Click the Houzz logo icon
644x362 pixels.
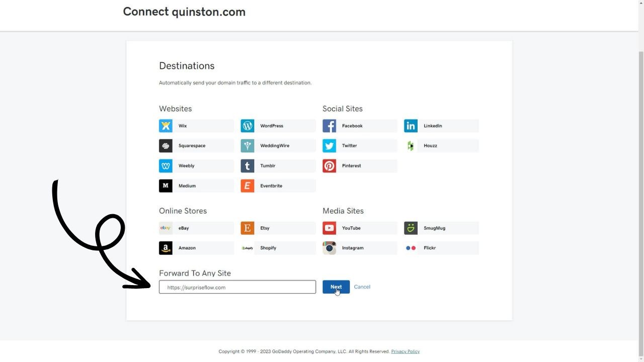coord(411,146)
